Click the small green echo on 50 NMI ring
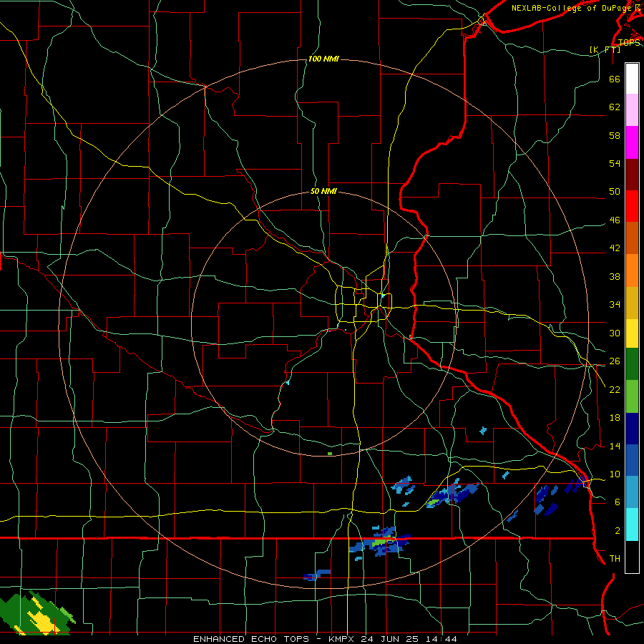 click(x=330, y=454)
